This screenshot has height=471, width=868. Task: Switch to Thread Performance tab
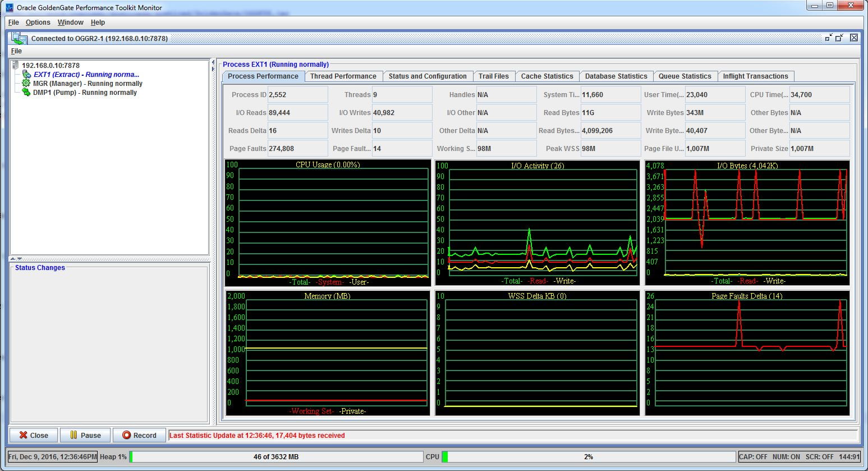343,76
